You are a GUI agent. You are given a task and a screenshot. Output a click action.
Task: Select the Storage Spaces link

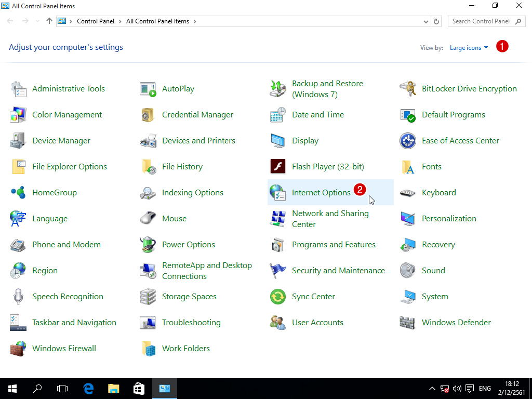tap(189, 297)
